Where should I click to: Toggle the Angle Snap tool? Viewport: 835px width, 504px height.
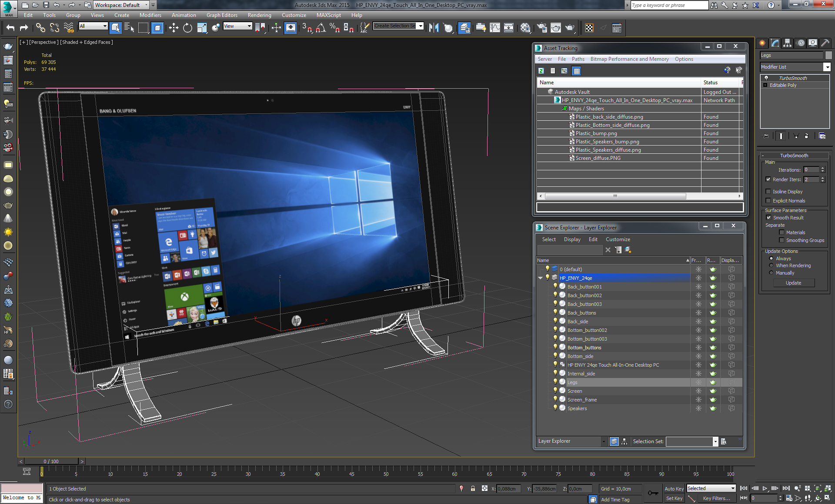[321, 28]
